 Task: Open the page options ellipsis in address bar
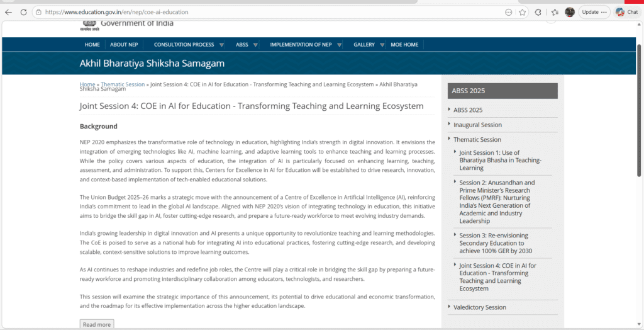(508, 12)
